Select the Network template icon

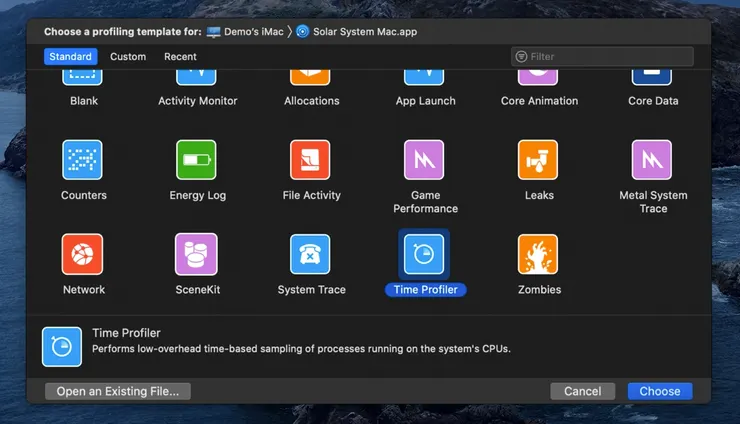coord(82,254)
